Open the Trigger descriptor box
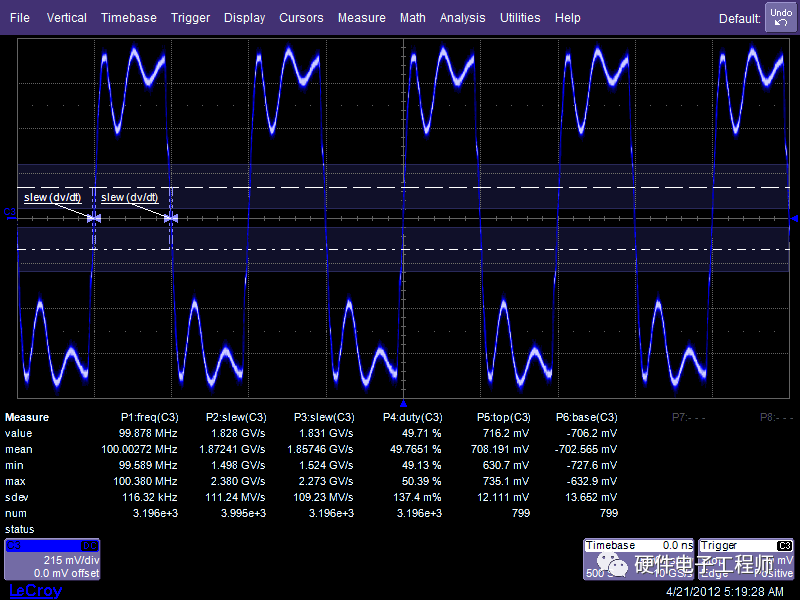This screenshot has height=600, width=800. tap(746, 559)
